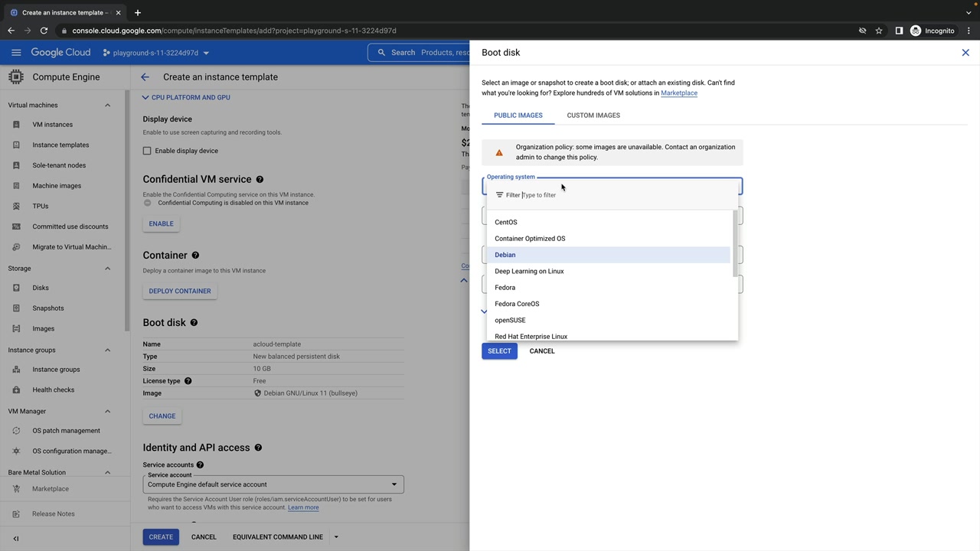980x551 pixels.
Task: Click the Health checks sidebar icon
Action: [16, 390]
